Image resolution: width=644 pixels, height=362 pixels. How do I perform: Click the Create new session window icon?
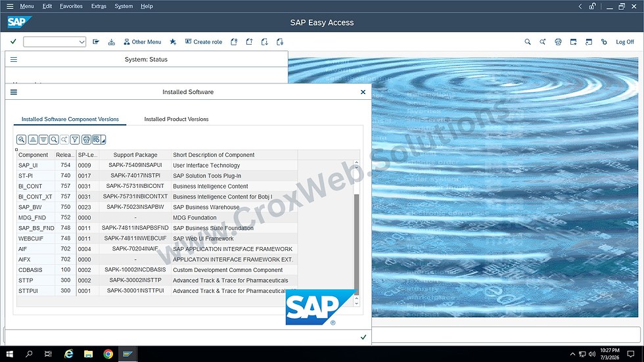coord(573,42)
